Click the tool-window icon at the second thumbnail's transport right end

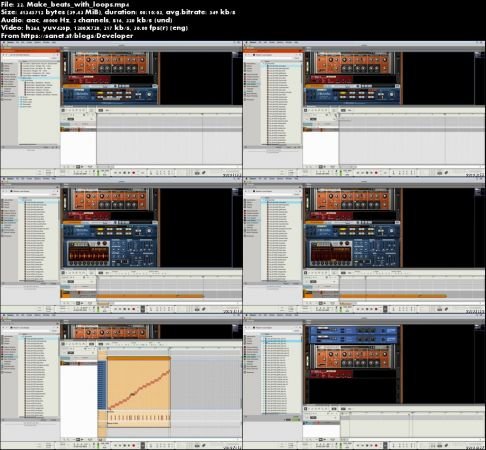click(x=446, y=173)
